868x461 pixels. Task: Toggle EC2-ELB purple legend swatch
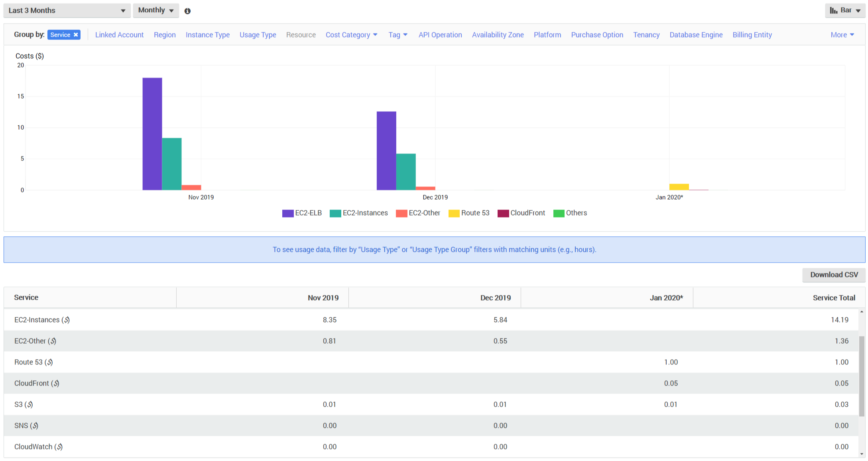coord(287,213)
